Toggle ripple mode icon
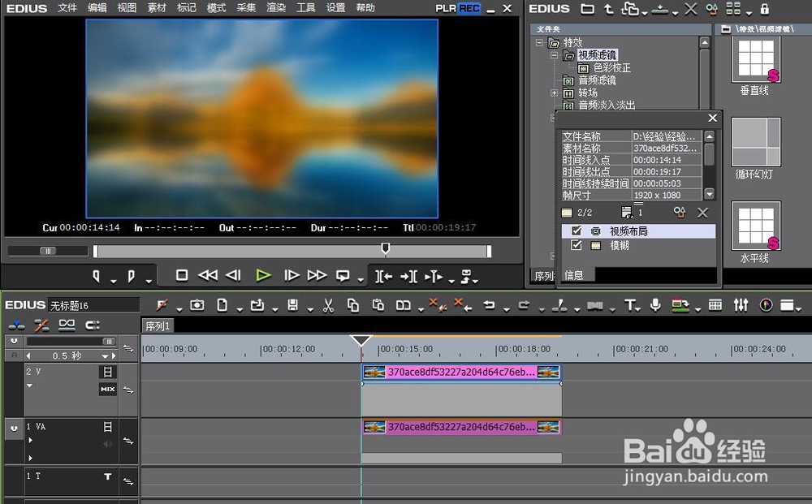The image size is (812, 504). point(41,325)
